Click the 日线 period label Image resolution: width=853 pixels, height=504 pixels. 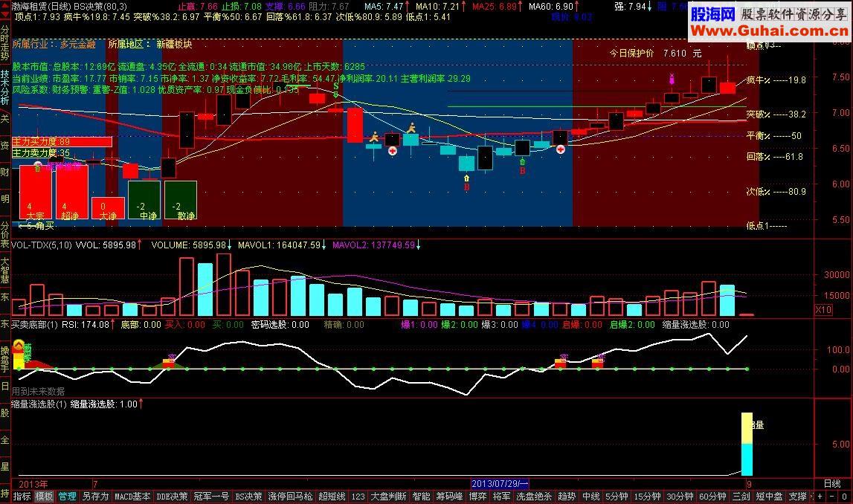coord(832,483)
